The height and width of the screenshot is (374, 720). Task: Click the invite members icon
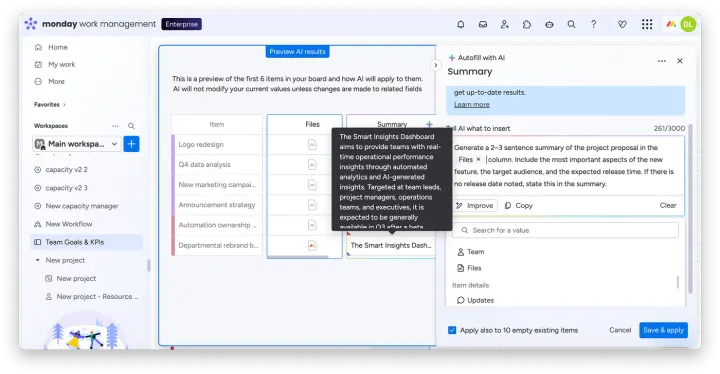pos(505,24)
